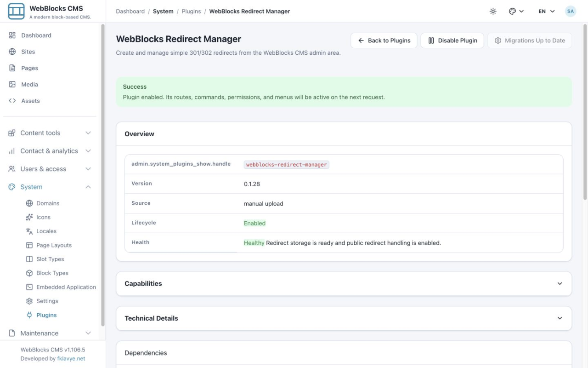Click the sidebar vertical scrollbar
The height and width of the screenshot is (368, 588).
tap(102, 175)
